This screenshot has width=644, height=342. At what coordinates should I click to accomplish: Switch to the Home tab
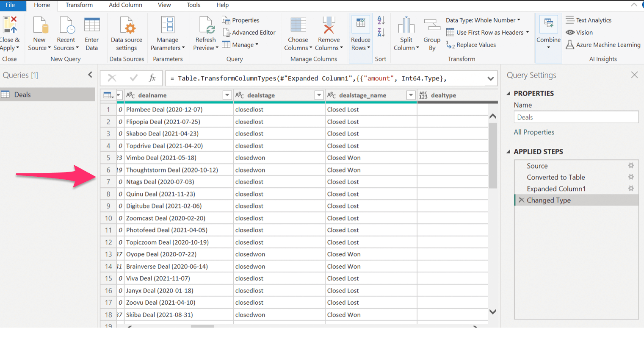pyautogui.click(x=42, y=5)
